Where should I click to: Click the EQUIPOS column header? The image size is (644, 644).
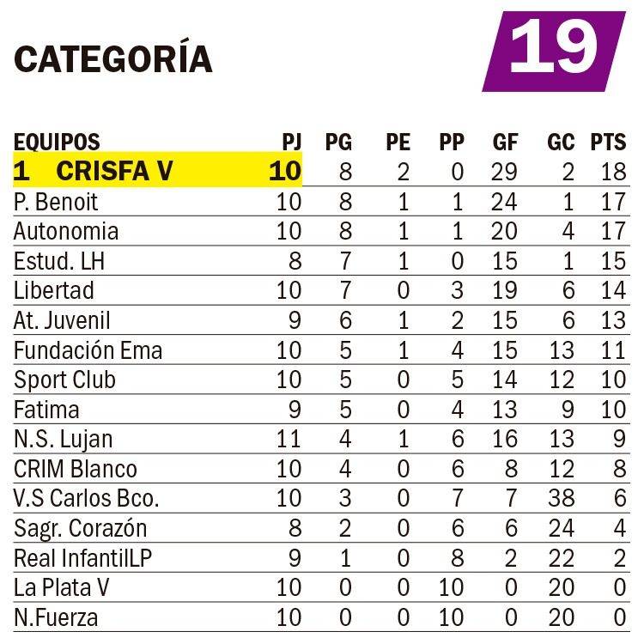[x=57, y=142]
